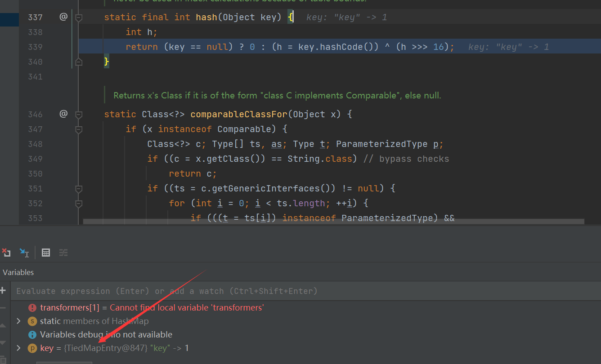Expand the static members of HashMap node
The image size is (601, 364).
pyautogui.click(x=18, y=321)
